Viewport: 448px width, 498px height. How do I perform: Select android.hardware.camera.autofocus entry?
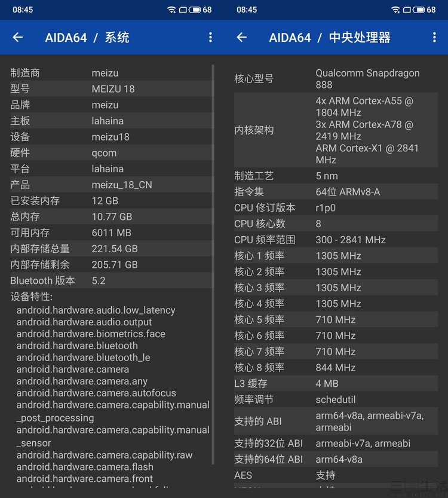(96, 393)
